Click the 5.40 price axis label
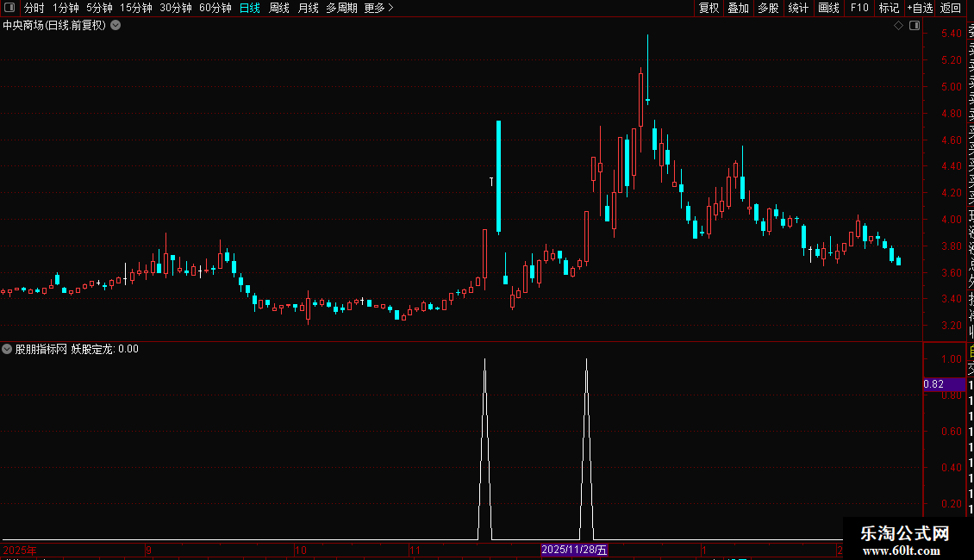 pos(951,34)
